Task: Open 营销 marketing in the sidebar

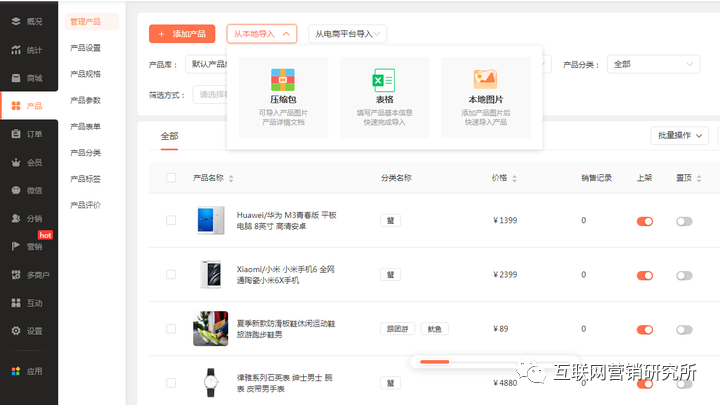Action: pyautogui.click(x=28, y=247)
